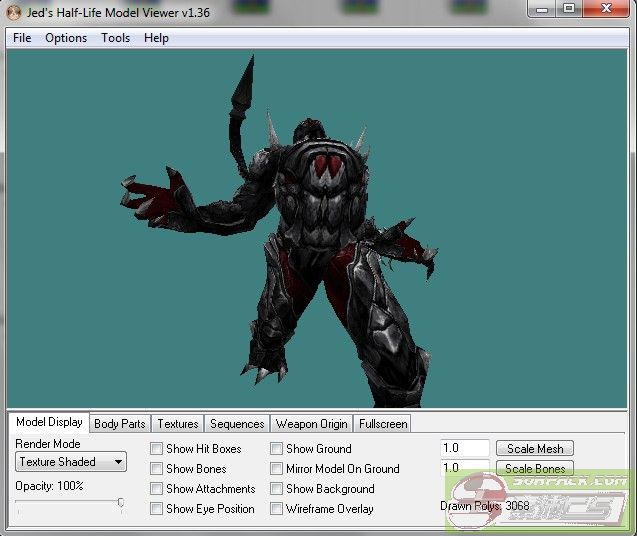Turn on Show Ground
Viewport: 637px width, 536px height.
point(277,449)
